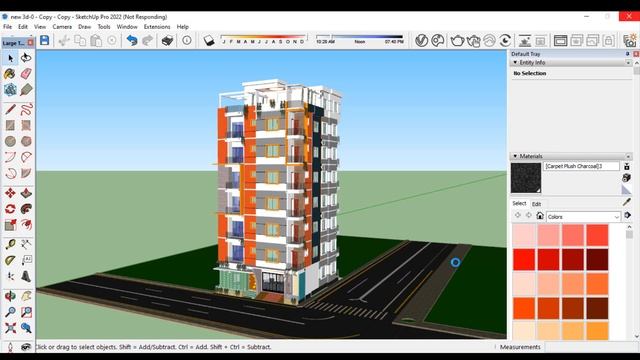The height and width of the screenshot is (360, 640).
Task: Open the File menu
Action: pyautogui.click(x=7, y=27)
